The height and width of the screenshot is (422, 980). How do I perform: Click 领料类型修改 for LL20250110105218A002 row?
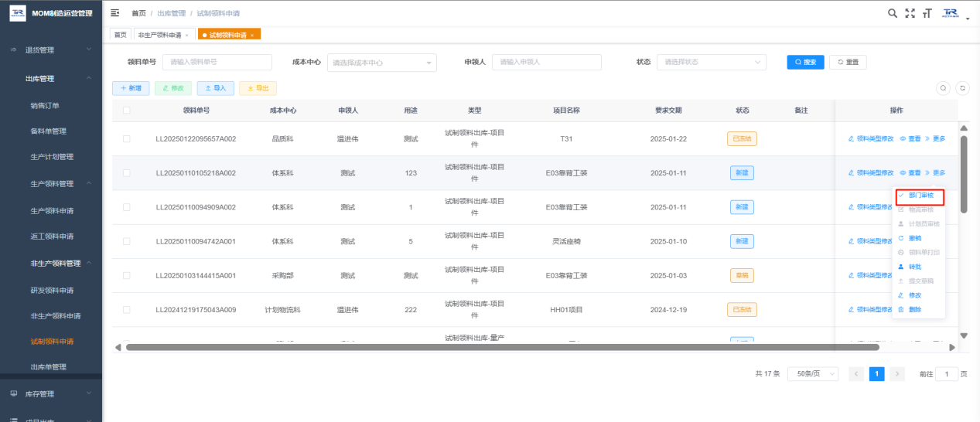tap(871, 173)
